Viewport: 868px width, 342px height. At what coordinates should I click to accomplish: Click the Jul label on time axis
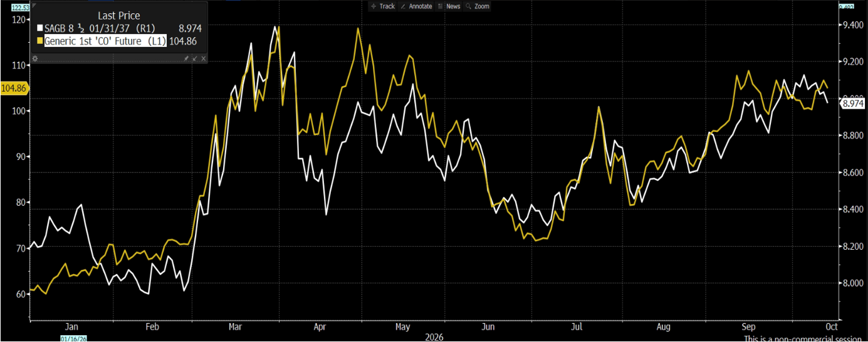577,327
